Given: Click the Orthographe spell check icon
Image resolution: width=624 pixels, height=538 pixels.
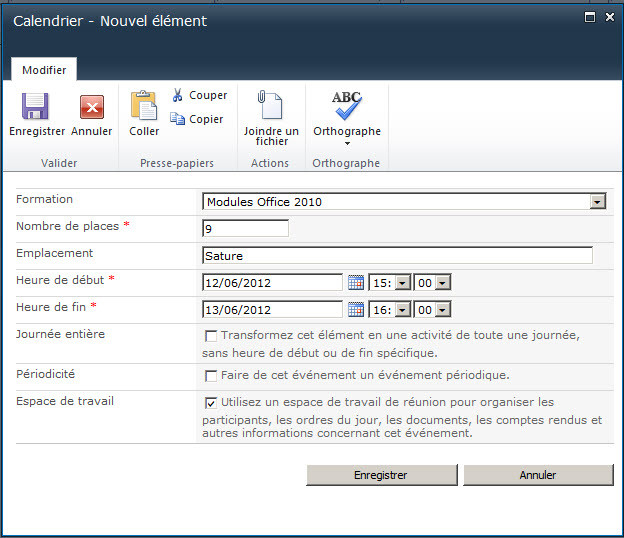Looking at the screenshot, I should [x=347, y=106].
